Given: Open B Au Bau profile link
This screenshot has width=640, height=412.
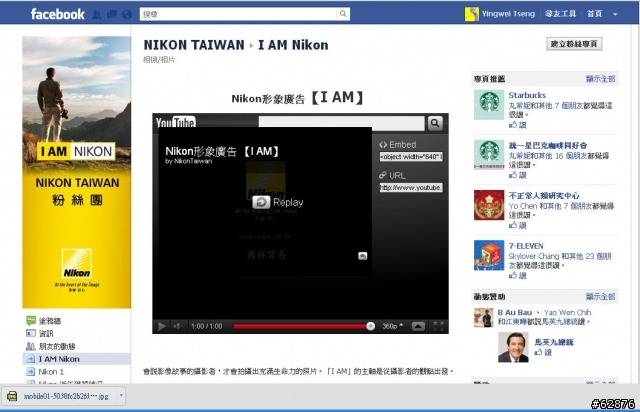Looking at the screenshot, I should point(515,312).
